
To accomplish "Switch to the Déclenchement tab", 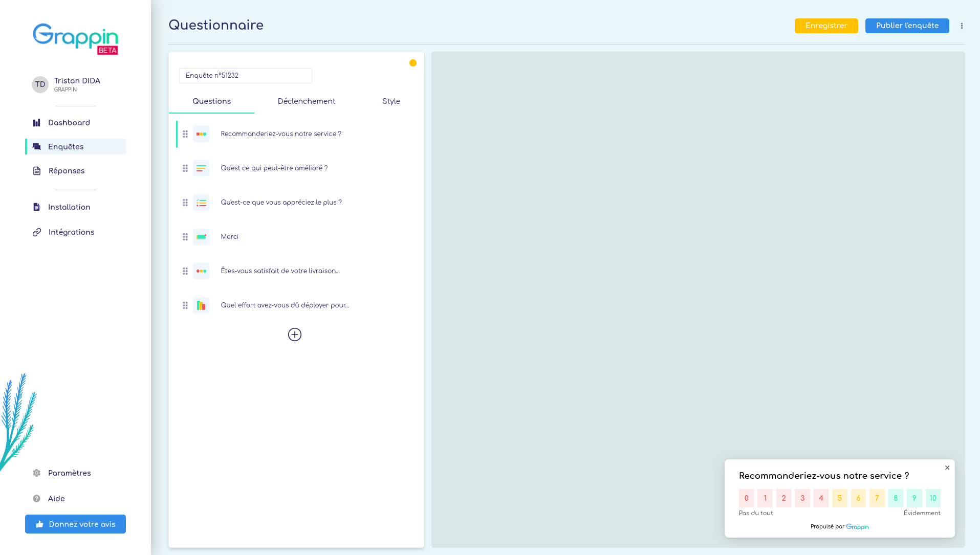I will click(307, 101).
